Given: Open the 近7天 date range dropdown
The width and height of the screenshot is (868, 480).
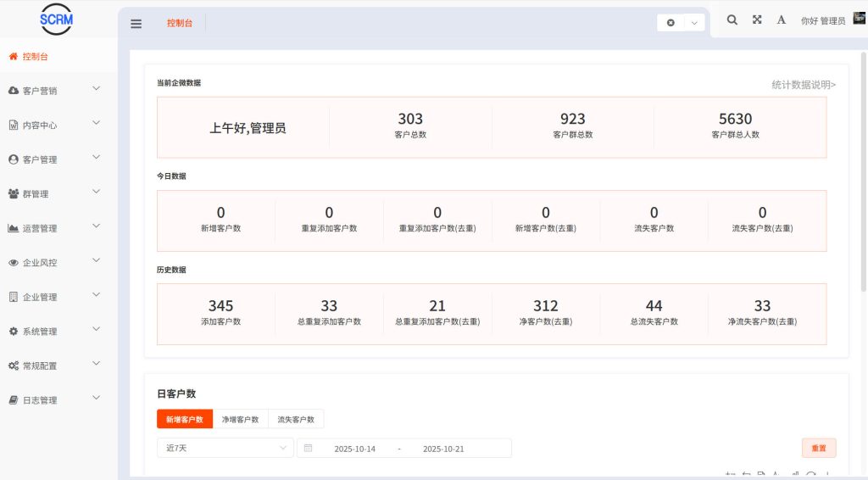Looking at the screenshot, I should coord(225,448).
